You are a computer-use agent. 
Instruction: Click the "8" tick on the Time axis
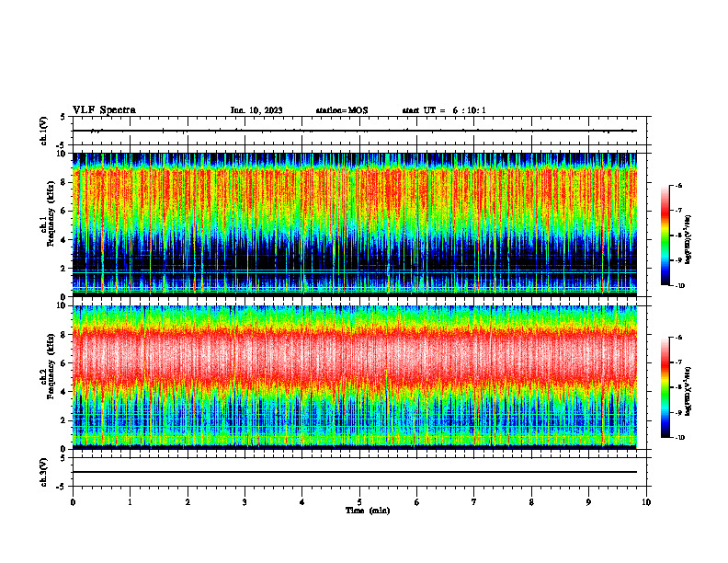pyautogui.click(x=531, y=502)
